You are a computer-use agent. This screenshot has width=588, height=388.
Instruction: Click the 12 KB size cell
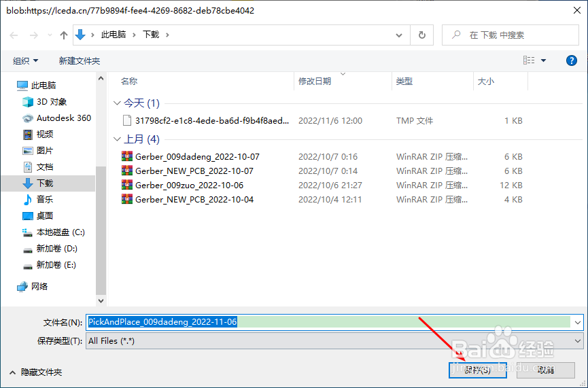511,186
